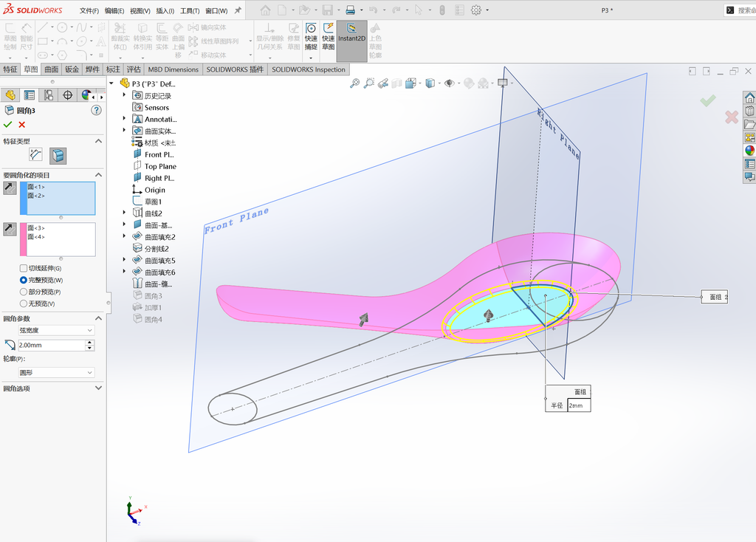Viewport: 756px width, 542px height.
Task: Select Top Plane in the feature tree
Action: pyautogui.click(x=160, y=166)
